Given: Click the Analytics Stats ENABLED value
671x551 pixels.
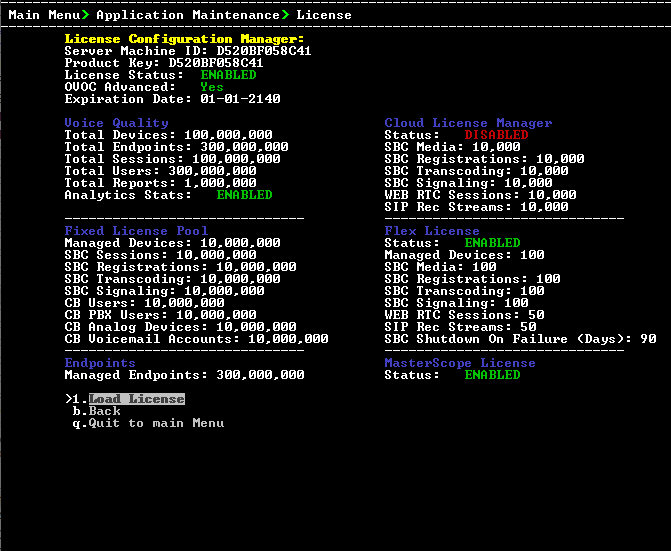Looking at the screenshot, I should click(244, 195).
